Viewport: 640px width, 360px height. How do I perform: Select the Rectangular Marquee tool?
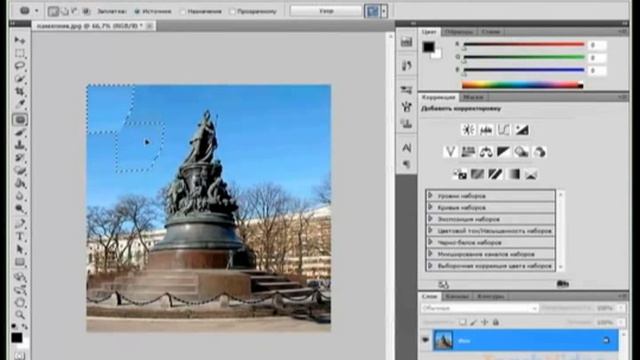[x=20, y=53]
